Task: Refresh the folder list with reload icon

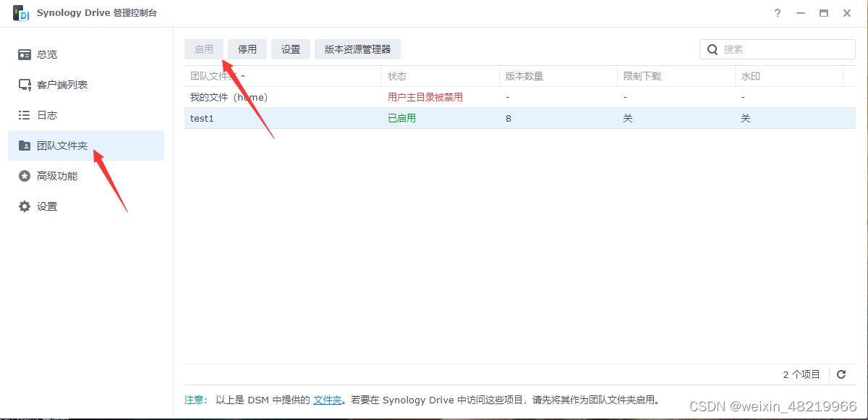Action: tap(841, 374)
